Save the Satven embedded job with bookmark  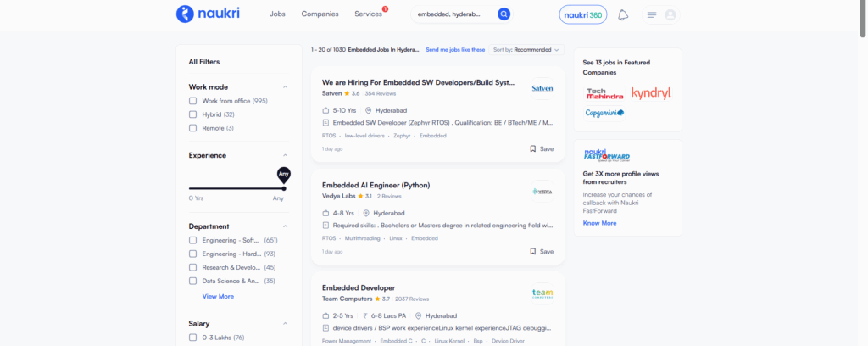pos(541,148)
